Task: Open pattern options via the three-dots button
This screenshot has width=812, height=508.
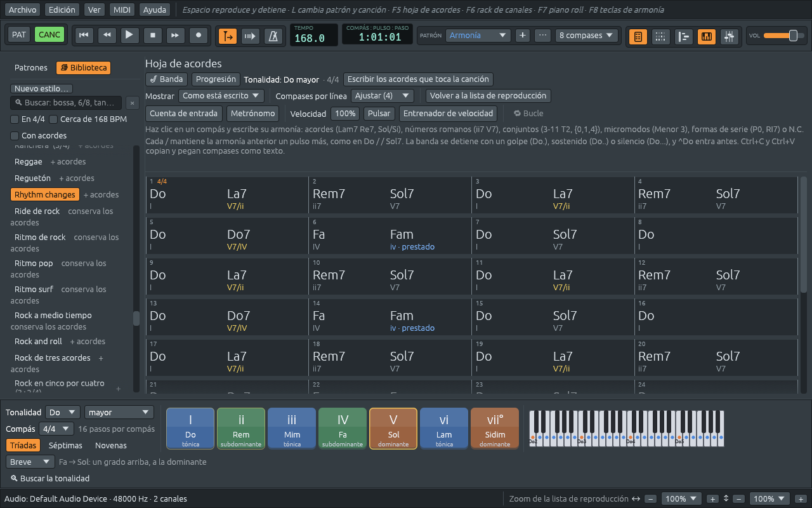Action: [542, 36]
